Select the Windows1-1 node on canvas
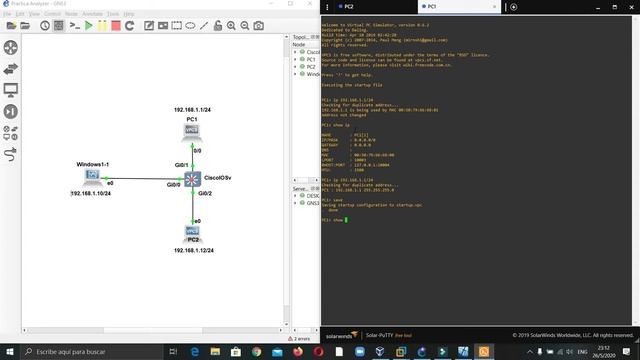 92,177
